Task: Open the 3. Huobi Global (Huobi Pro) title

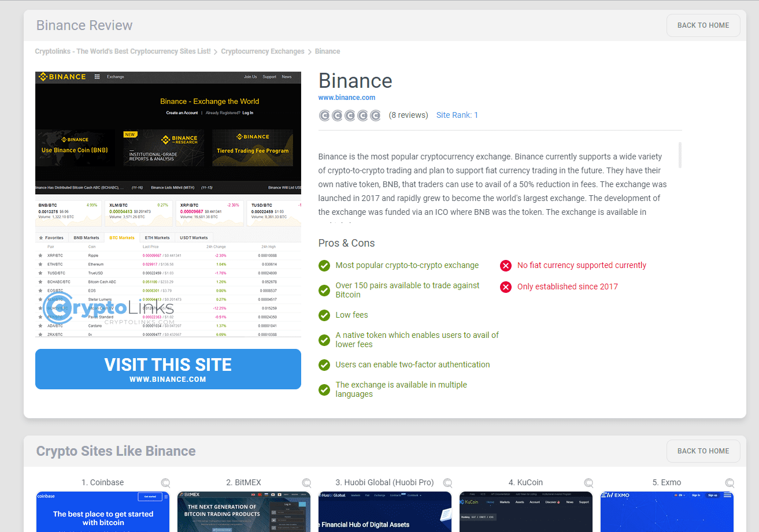Action: 384,482
